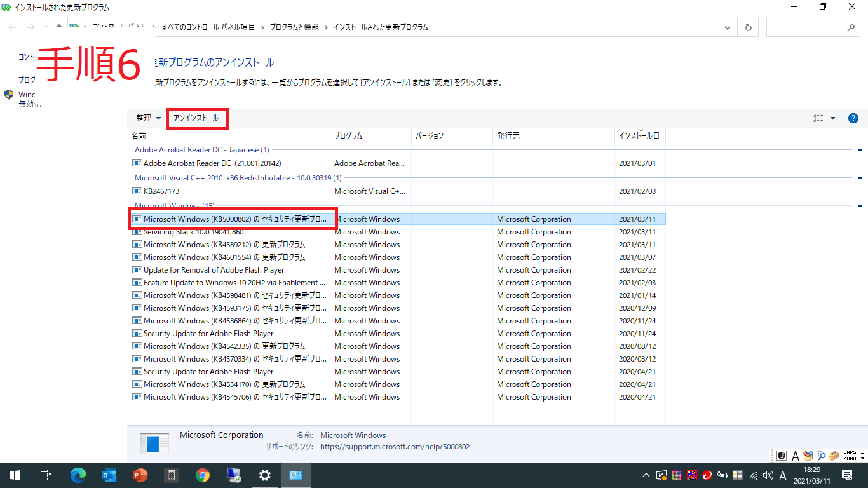Collapse the Microsoft Visual C++ 2010 group chevron
This screenshot has width=868, height=488.
click(x=860, y=178)
